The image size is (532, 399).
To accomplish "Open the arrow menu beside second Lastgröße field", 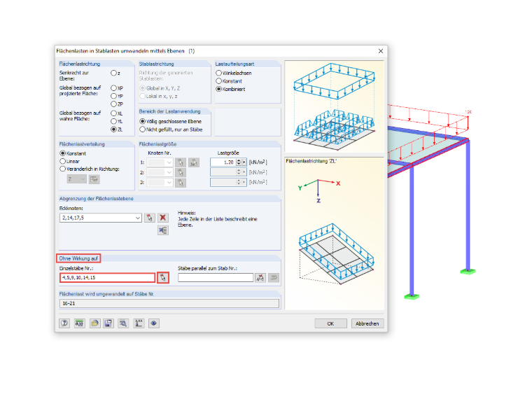I will click(244, 172).
